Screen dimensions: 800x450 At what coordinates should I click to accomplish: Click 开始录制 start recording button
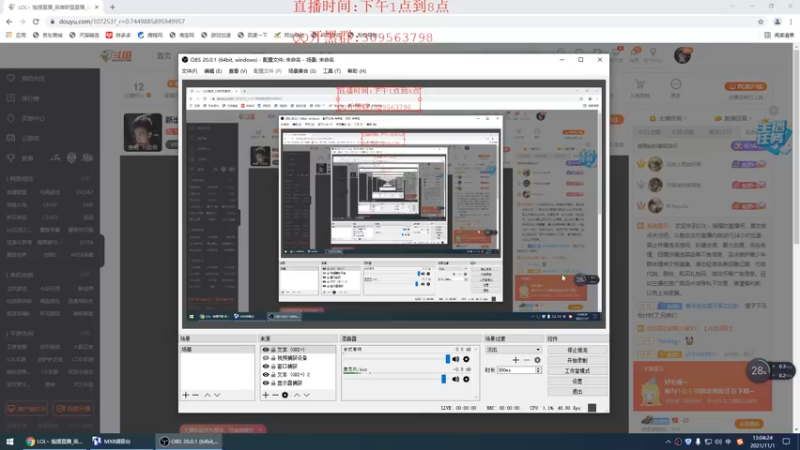pyautogui.click(x=578, y=360)
